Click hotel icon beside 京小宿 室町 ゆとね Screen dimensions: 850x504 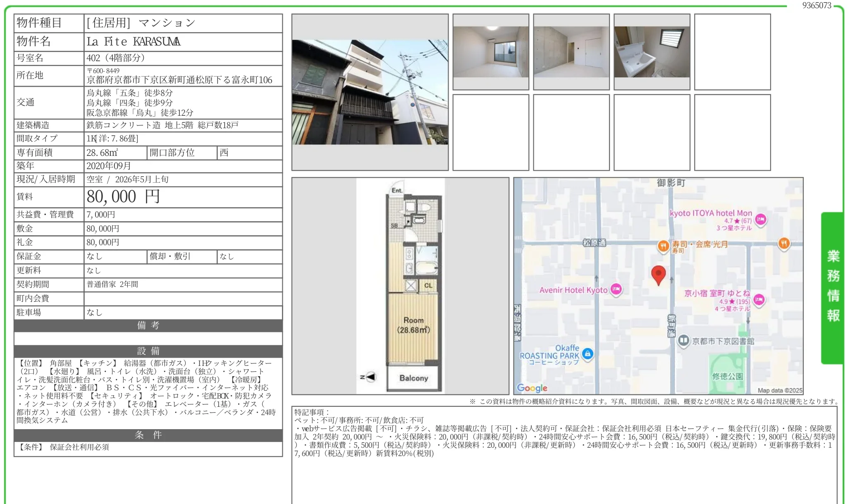[759, 300]
